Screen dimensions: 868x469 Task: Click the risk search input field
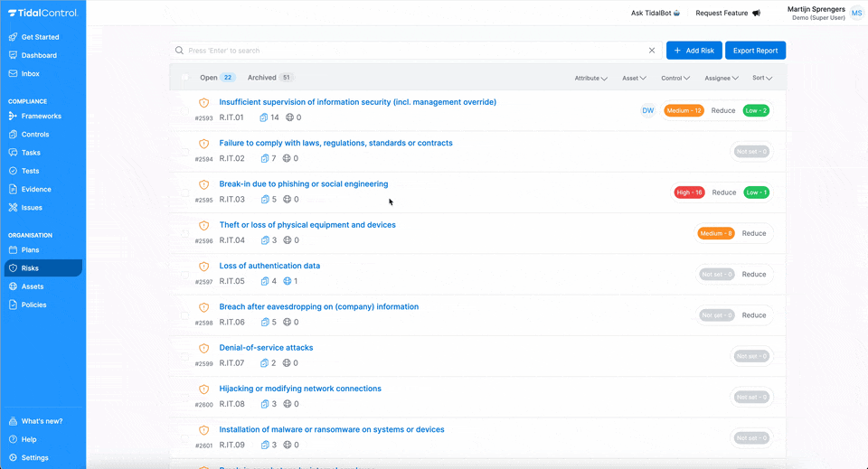coord(415,51)
